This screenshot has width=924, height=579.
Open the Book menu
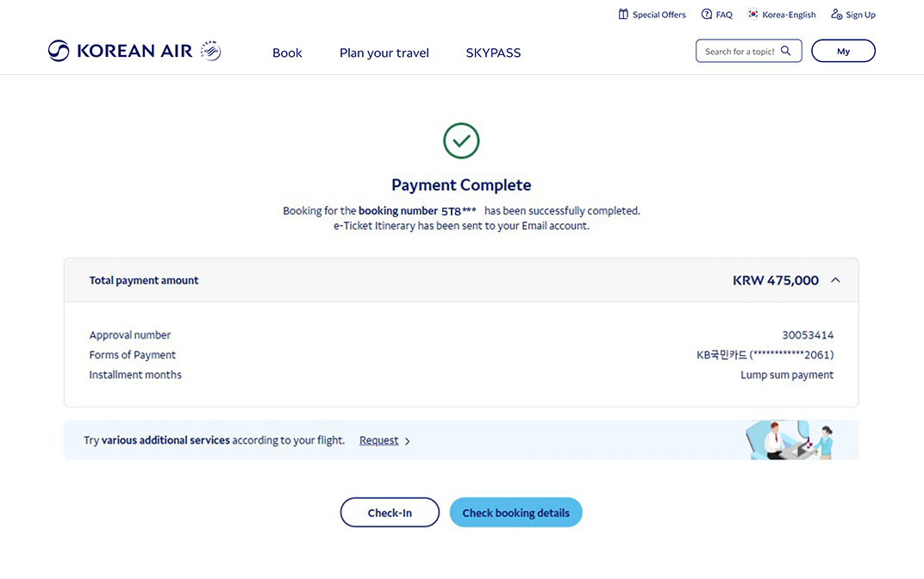pos(287,53)
